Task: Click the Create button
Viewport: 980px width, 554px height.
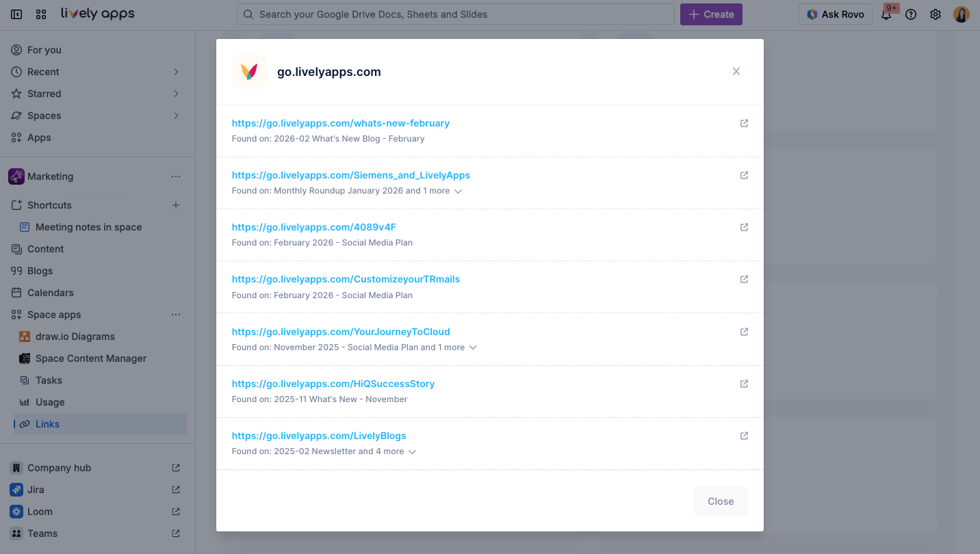Action: (x=711, y=14)
